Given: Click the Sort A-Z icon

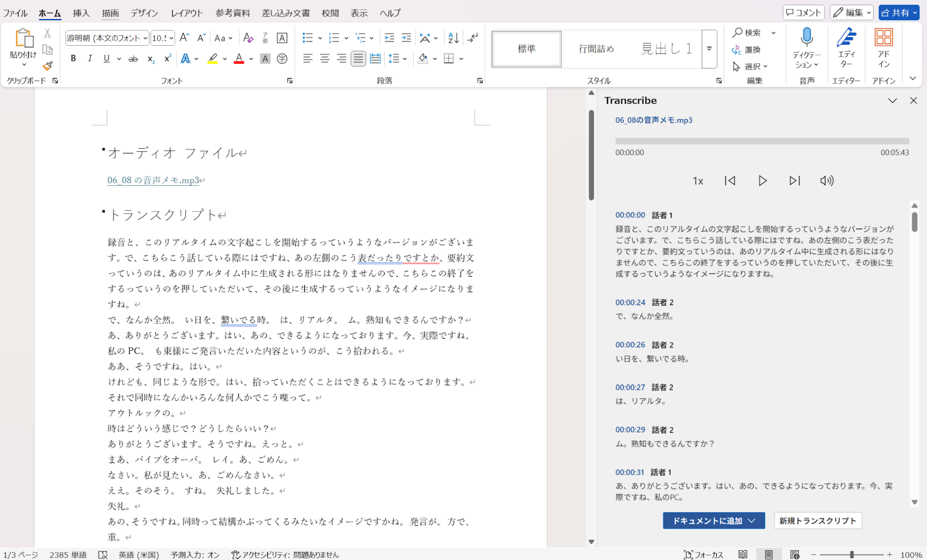Looking at the screenshot, I should pyautogui.click(x=454, y=38).
